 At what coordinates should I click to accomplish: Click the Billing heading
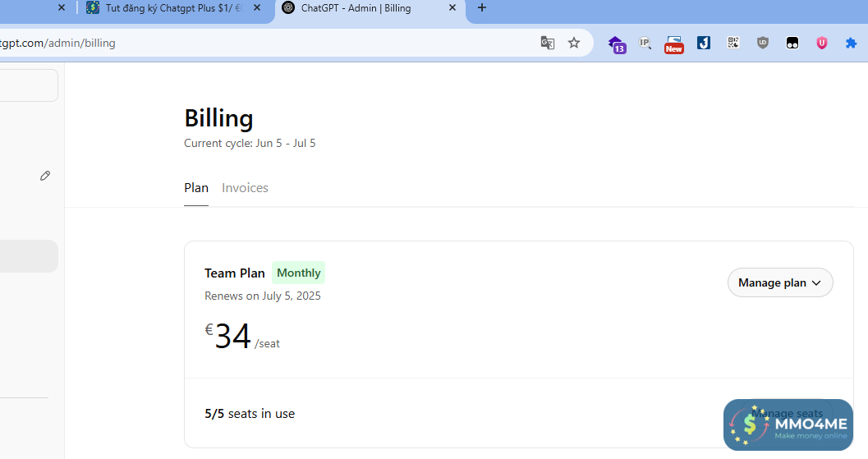(218, 118)
